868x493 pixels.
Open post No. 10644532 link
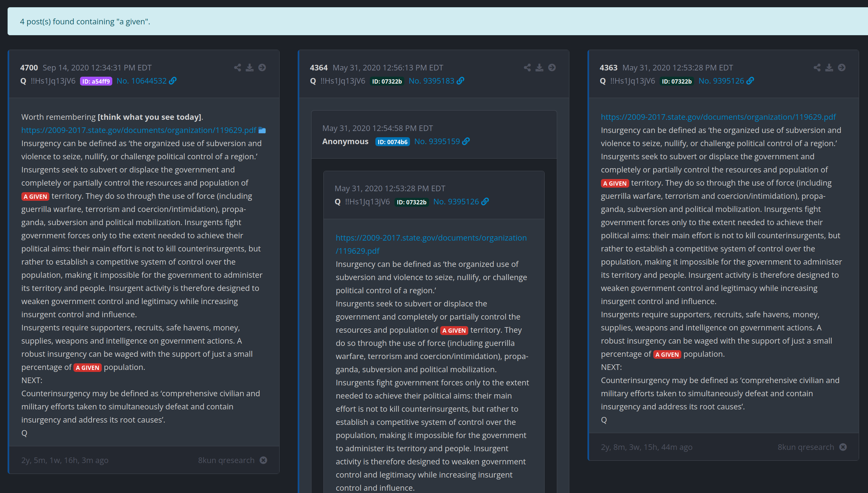(142, 81)
